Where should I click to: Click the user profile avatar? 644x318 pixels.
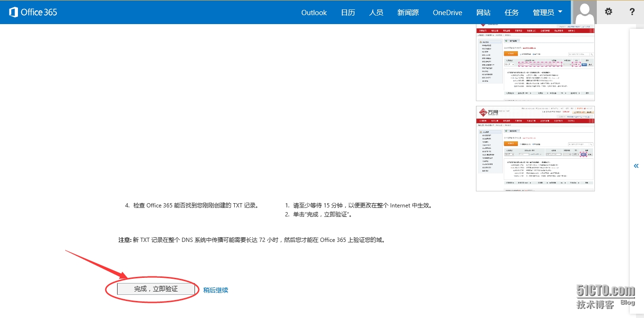(x=584, y=12)
